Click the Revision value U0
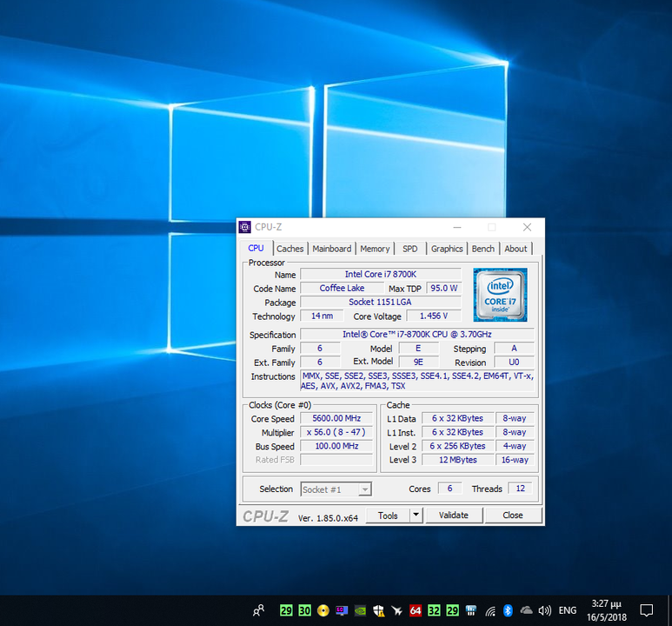 click(x=515, y=362)
